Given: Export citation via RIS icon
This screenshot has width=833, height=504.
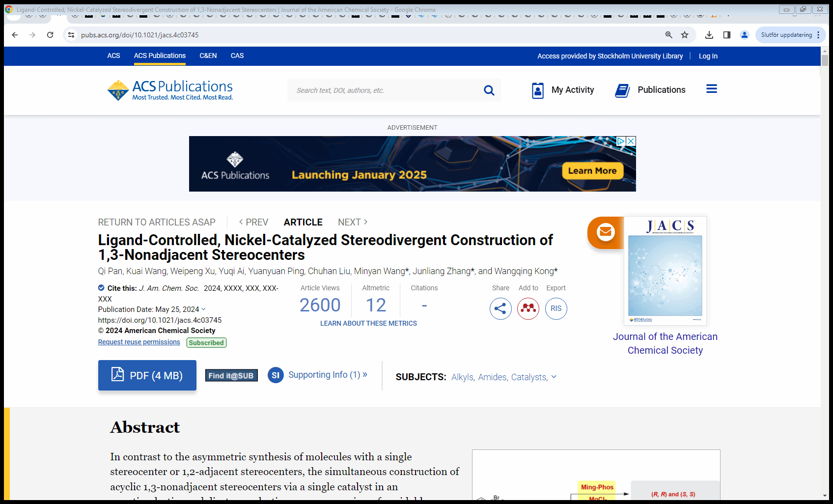Looking at the screenshot, I should [556, 308].
